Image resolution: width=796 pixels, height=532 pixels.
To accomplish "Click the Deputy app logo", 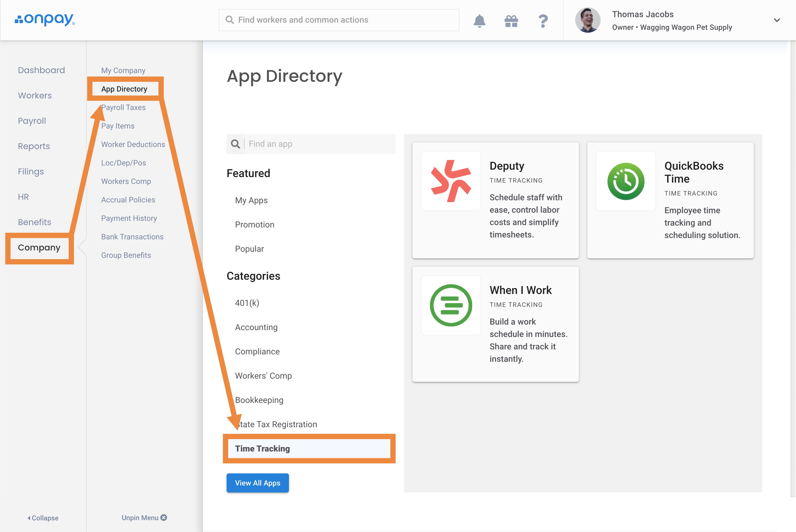I will pyautogui.click(x=451, y=181).
